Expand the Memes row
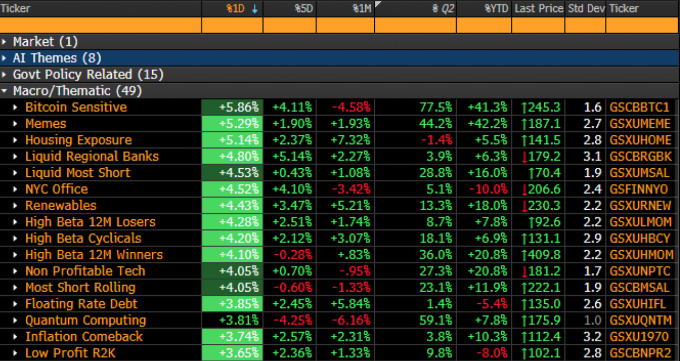This screenshot has height=361, width=680. (16, 124)
